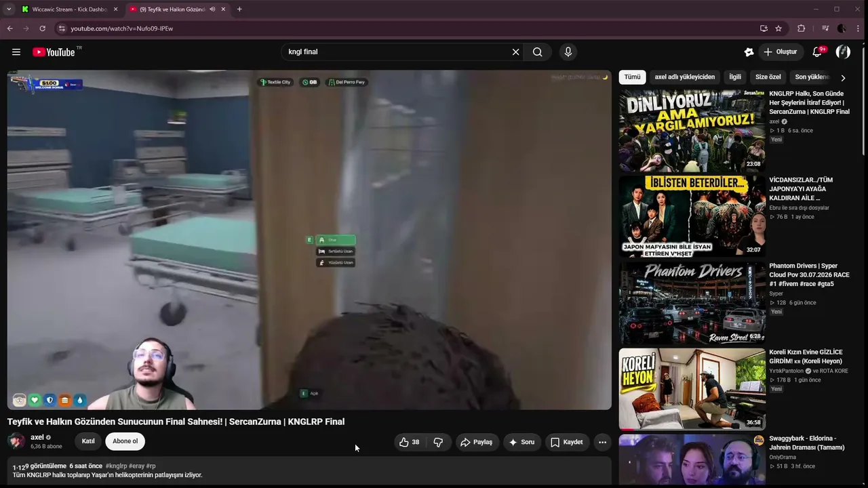Select the İlgili filter chip
Screen dimensions: 868x488
tap(735, 77)
